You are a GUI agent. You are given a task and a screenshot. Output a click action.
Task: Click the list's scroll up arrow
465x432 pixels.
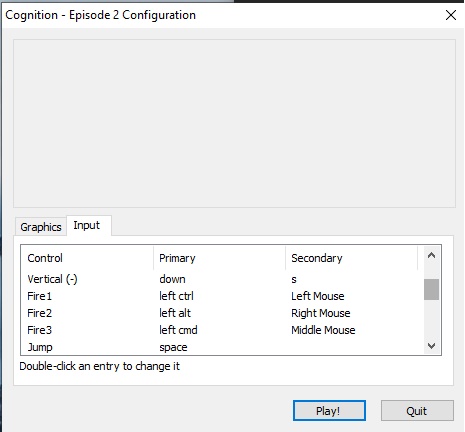tap(431, 256)
